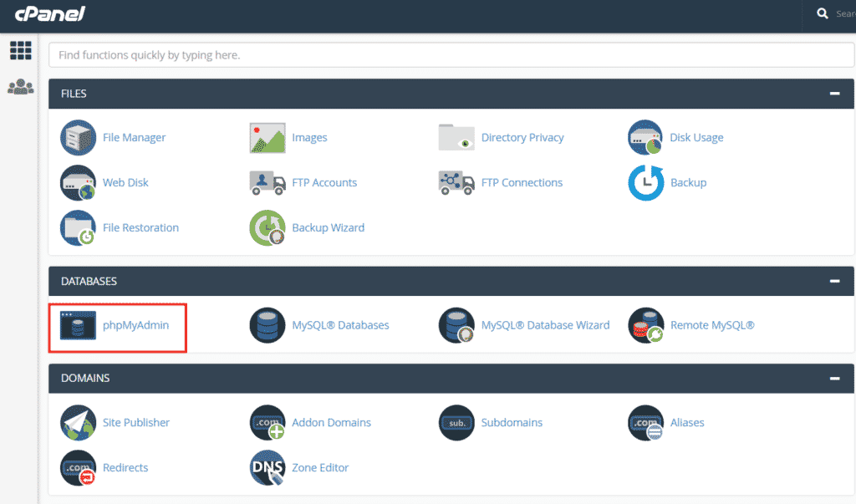856x504 pixels.
Task: Open the User Manager people icon
Action: pyautogui.click(x=21, y=87)
